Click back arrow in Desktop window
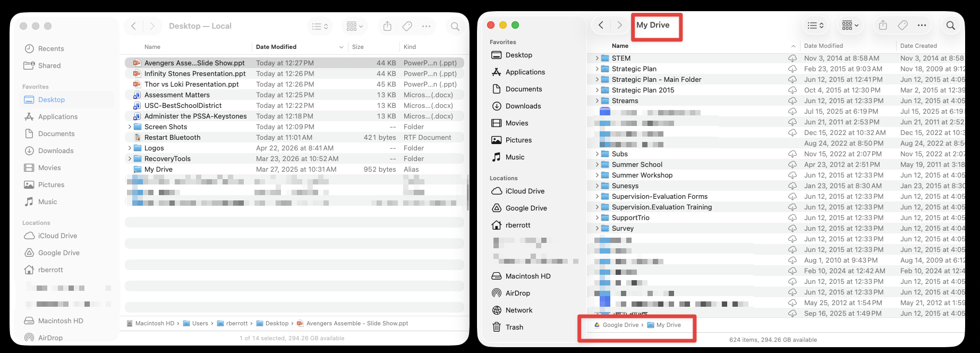Screen dimensions: 980x353 (x=134, y=26)
